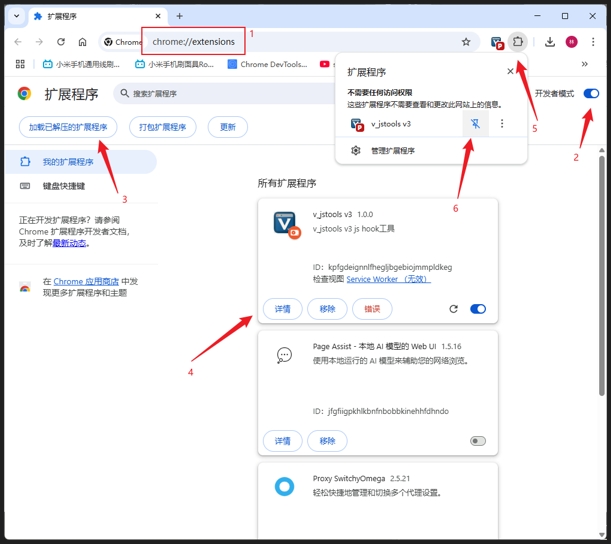Click the v_jstools v3 ID text
The height and width of the screenshot is (544, 611).
pos(382,267)
